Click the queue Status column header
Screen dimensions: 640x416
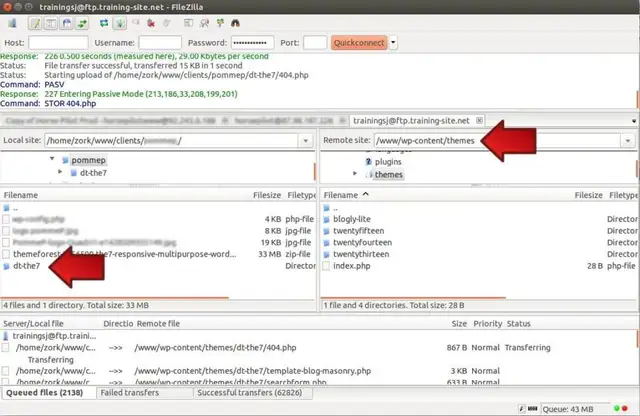pyautogui.click(x=518, y=323)
